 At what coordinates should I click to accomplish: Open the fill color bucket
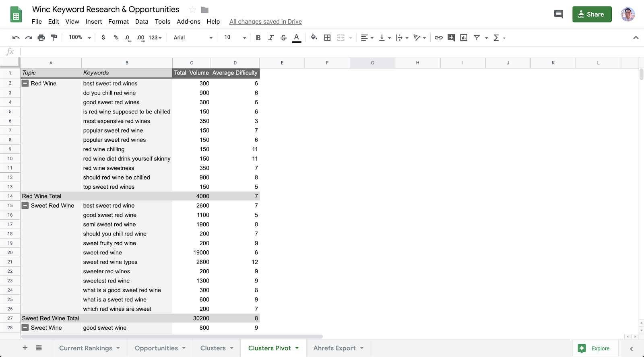coord(314,37)
